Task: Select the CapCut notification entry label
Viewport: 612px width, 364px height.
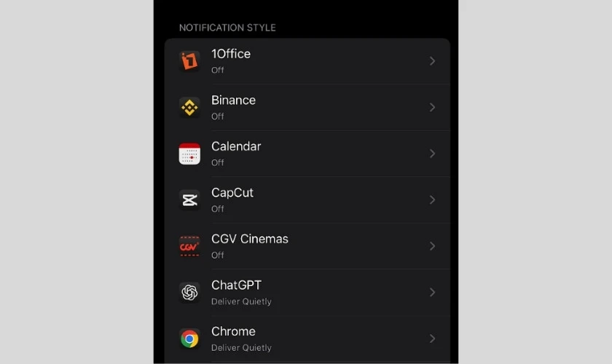Action: (232, 193)
